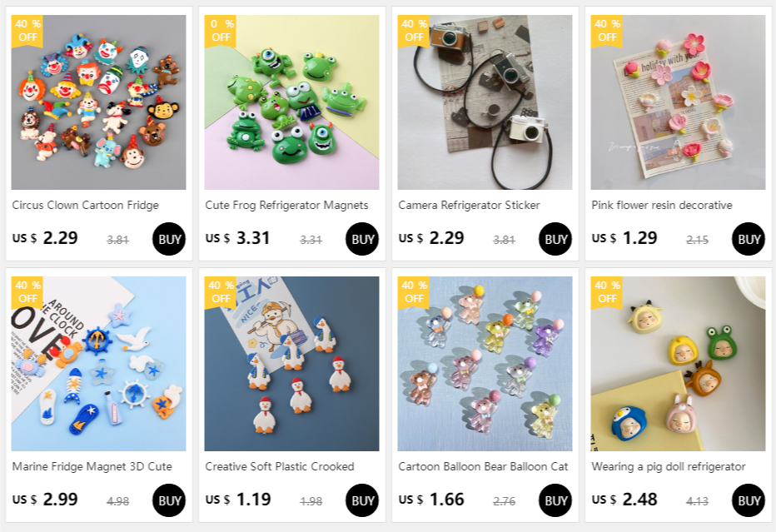The width and height of the screenshot is (776, 532).
Task: Open the marine fridge magnet product image
Action: 98,364
